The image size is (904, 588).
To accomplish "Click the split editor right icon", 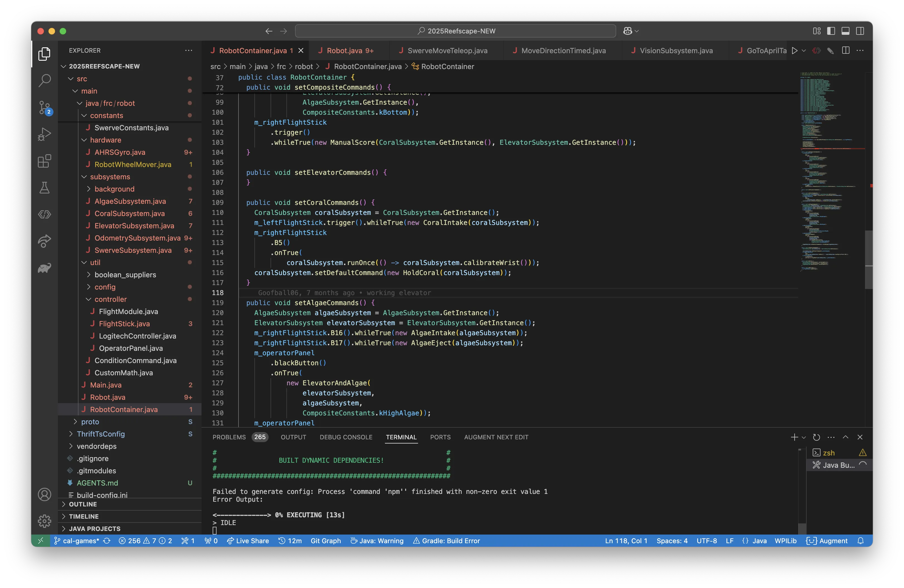I will tap(846, 50).
